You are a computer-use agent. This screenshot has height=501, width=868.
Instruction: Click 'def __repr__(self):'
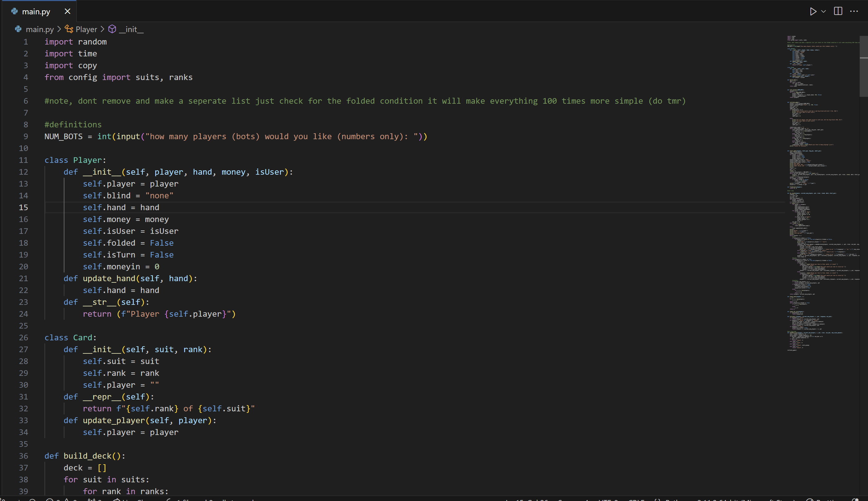tap(109, 397)
